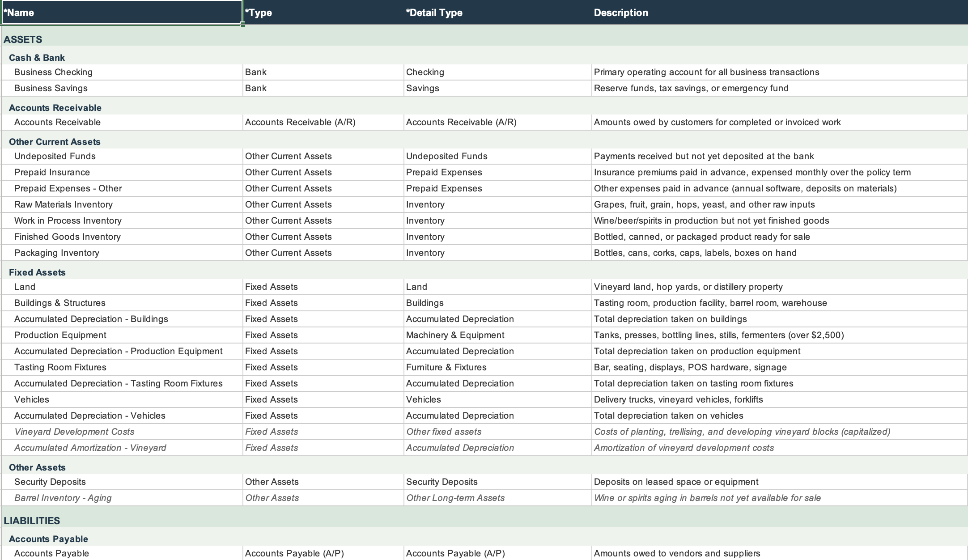Click Amounts owed to vendors description
Image resolution: width=968 pixels, height=560 pixels.
780,553
